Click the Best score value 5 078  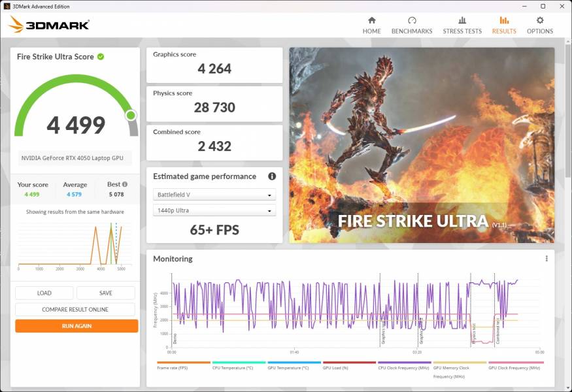pos(116,194)
